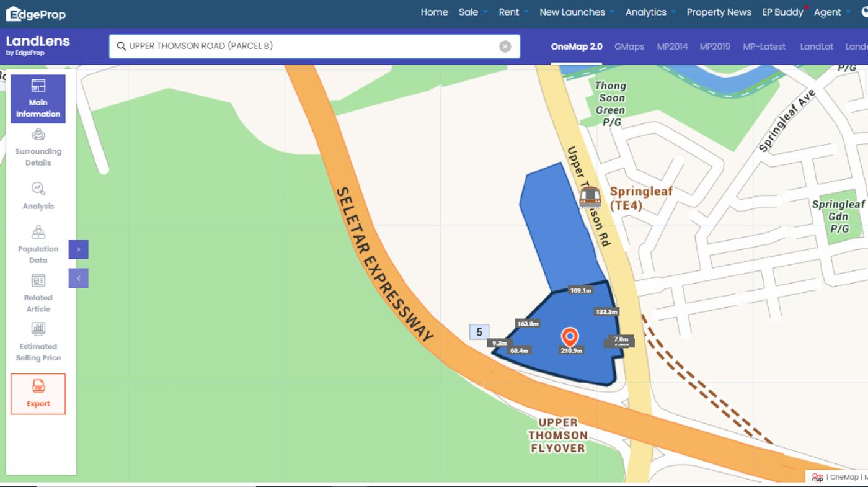868x487 pixels.
Task: Click the Springleaf (TE4) station label
Action: [640, 199]
